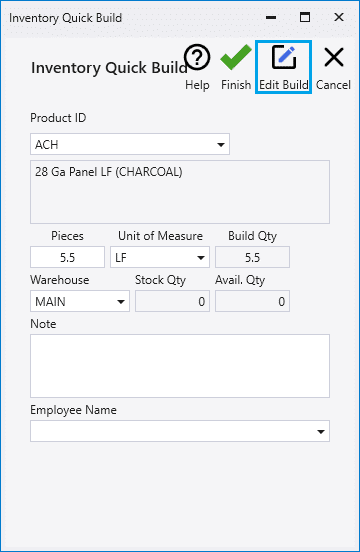Screen dimensions: 360x552
Task: Click the Pieces input field
Action: pos(67,257)
